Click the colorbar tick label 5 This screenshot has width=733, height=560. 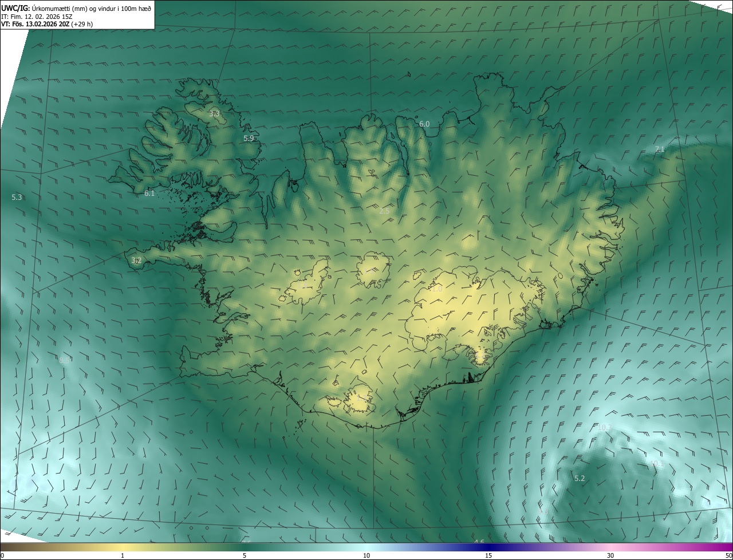pos(245,555)
